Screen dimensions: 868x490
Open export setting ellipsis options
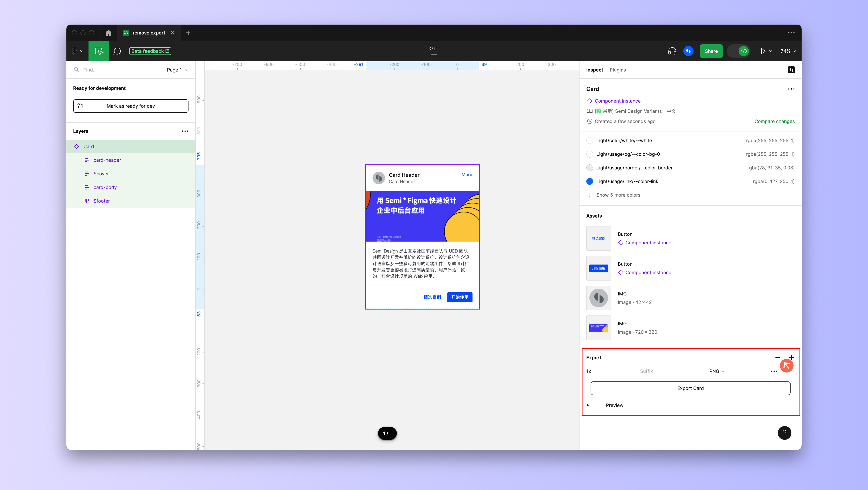774,371
